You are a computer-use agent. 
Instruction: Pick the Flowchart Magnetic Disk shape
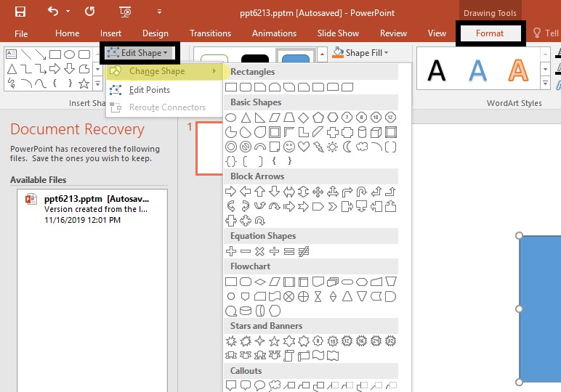[246, 311]
